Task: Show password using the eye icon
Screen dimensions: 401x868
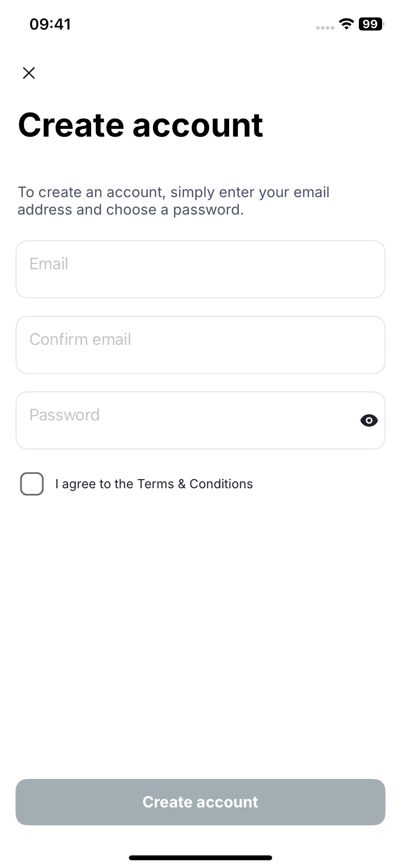Action: click(369, 420)
